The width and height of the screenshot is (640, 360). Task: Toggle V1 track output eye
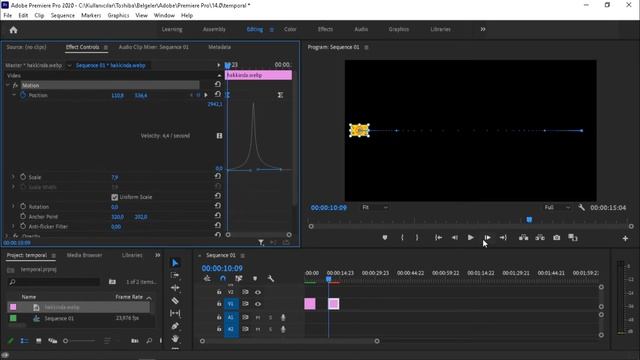258,304
